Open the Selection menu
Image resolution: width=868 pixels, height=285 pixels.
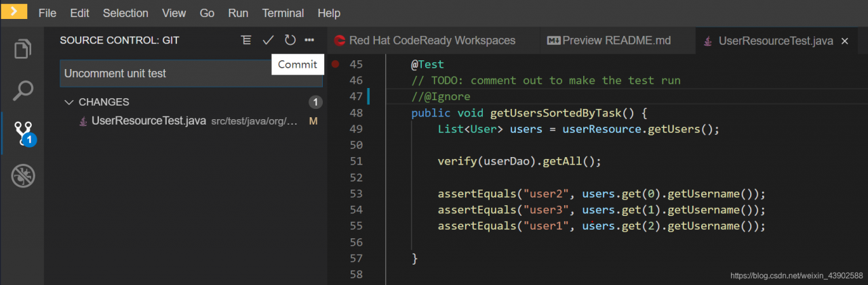pyautogui.click(x=125, y=13)
